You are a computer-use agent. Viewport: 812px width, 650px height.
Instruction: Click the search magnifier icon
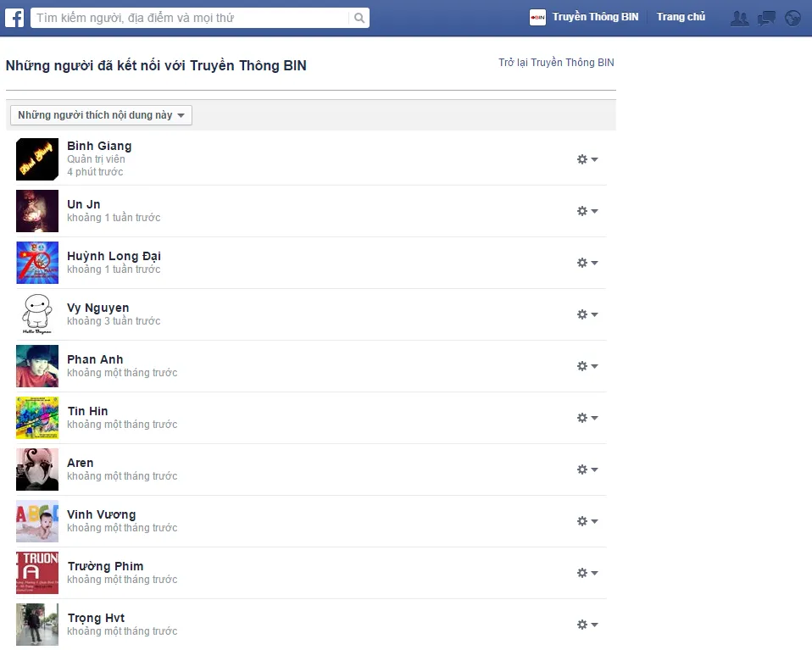[358, 17]
